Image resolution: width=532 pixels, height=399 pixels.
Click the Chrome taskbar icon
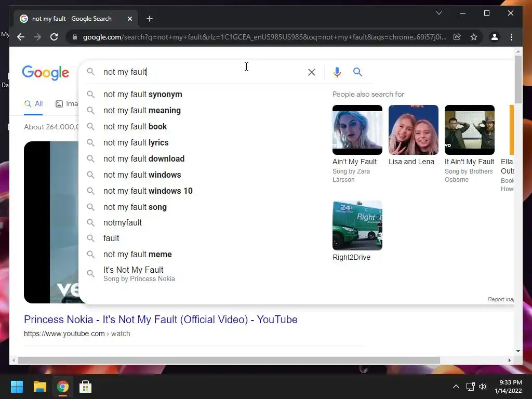[x=62, y=387]
